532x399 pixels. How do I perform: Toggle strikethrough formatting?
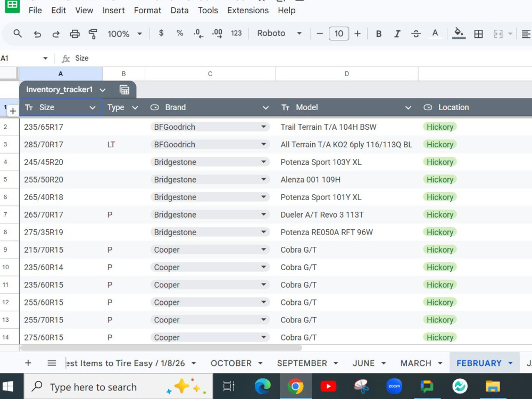(415, 34)
